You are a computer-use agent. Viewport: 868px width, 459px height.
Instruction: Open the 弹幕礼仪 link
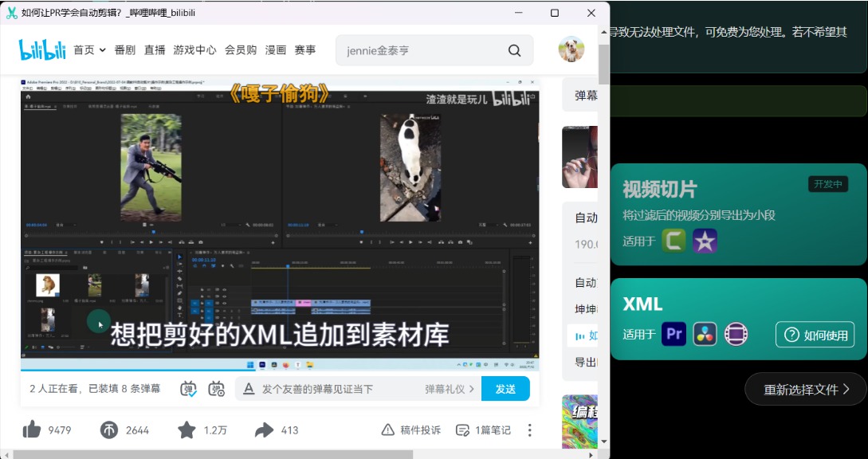point(450,389)
